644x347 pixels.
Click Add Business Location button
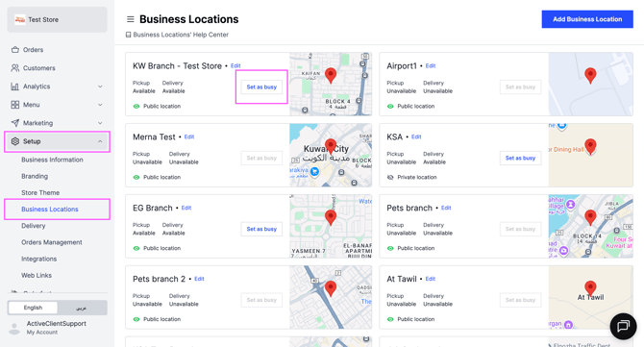(x=587, y=19)
